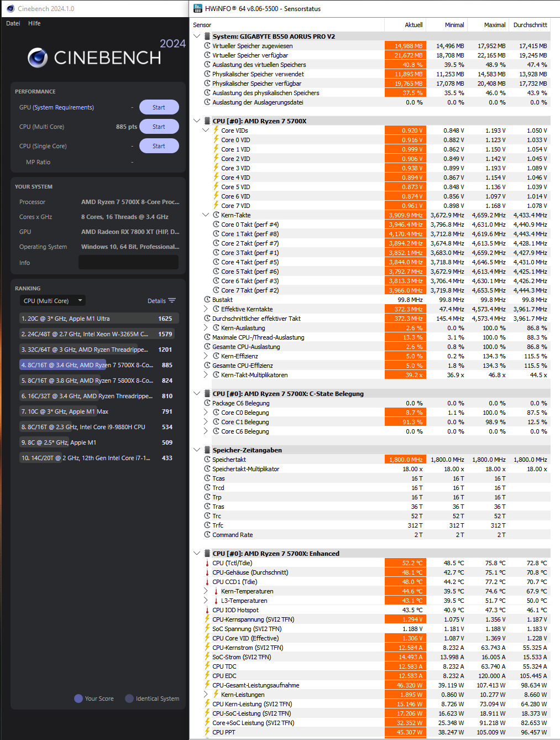Image resolution: width=560 pixels, height=740 pixels.
Task: Click the clock icon beside Bustakt
Action: [x=207, y=300]
